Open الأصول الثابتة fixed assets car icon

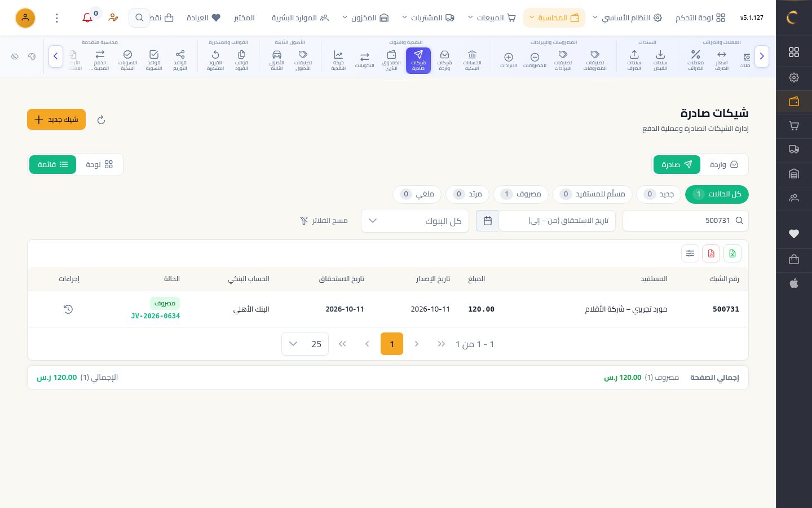coord(277,60)
